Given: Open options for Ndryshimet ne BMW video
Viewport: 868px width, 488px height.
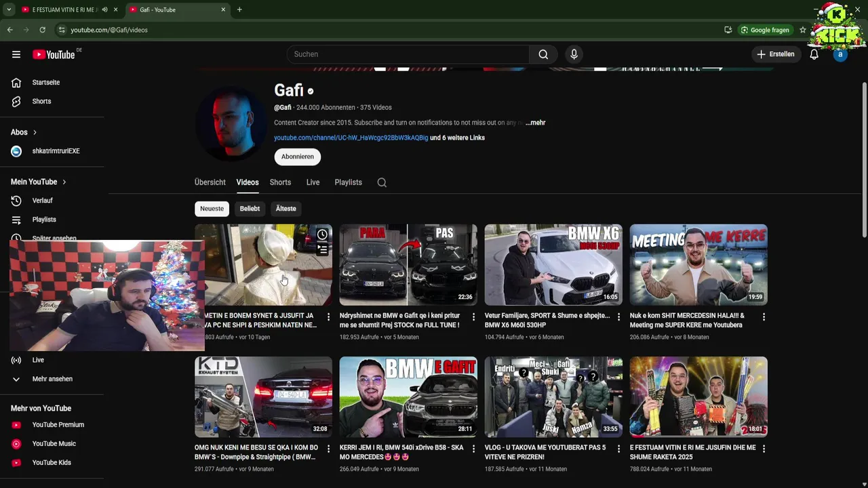Looking at the screenshot, I should pyautogui.click(x=473, y=317).
